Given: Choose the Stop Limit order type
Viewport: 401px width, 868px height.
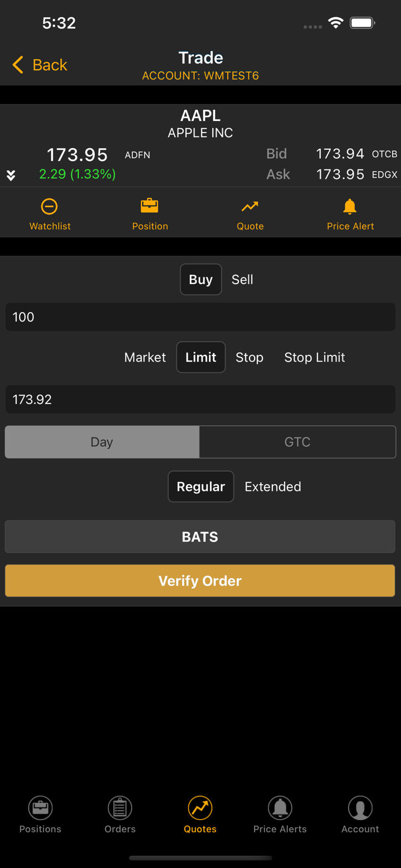Looking at the screenshot, I should [315, 357].
